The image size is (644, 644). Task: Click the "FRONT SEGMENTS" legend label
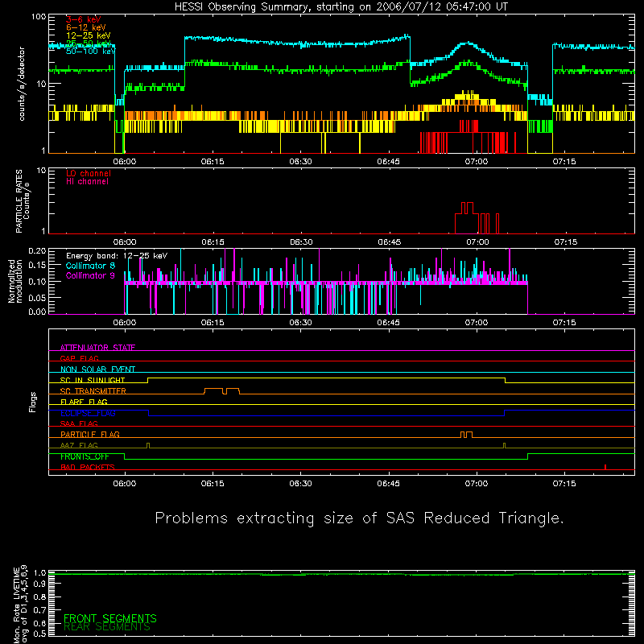[x=110, y=618]
